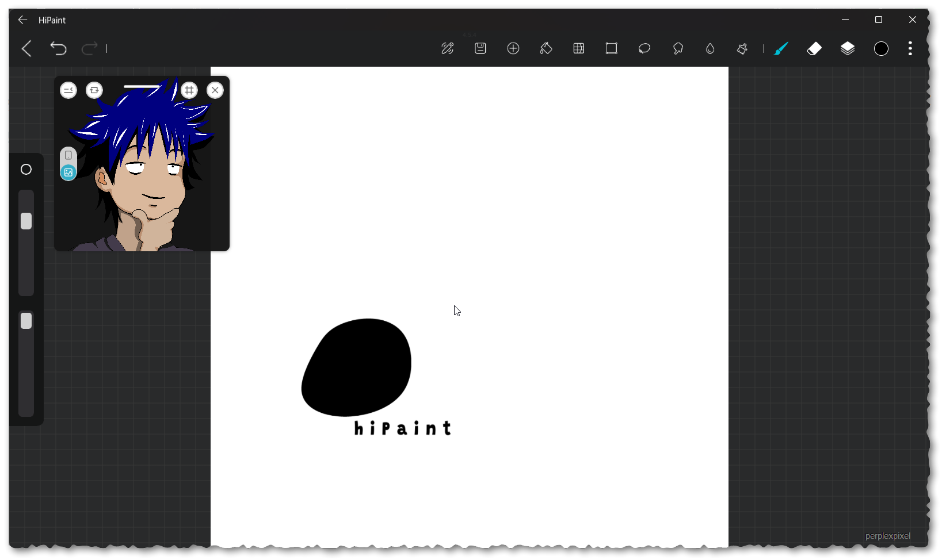This screenshot has width=942, height=560.
Task: Click the window back arrow beside HiPaint title
Action: [x=22, y=20]
